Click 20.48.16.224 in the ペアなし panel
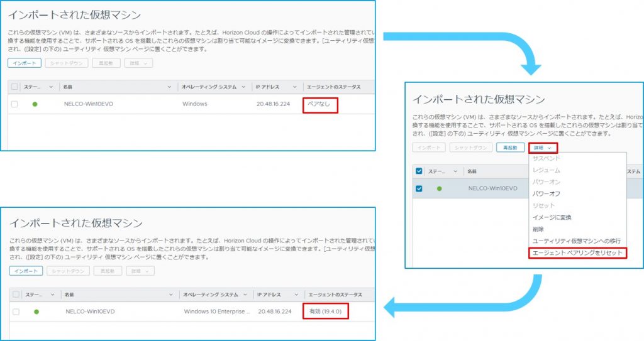This screenshot has width=644, height=341. (273, 104)
